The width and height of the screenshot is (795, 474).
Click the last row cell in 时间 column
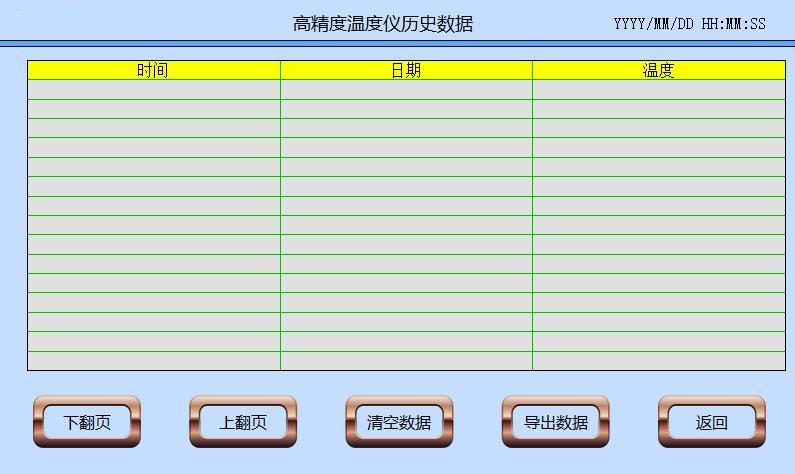point(153,361)
